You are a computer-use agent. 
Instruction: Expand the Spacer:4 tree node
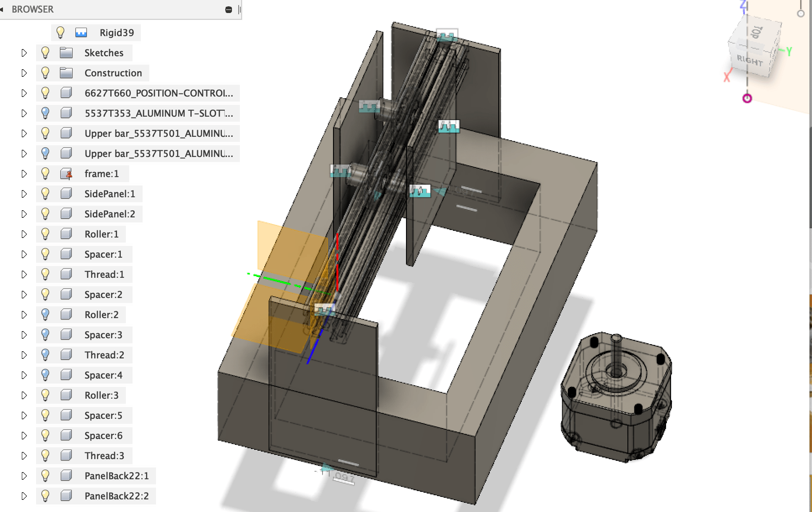point(24,375)
